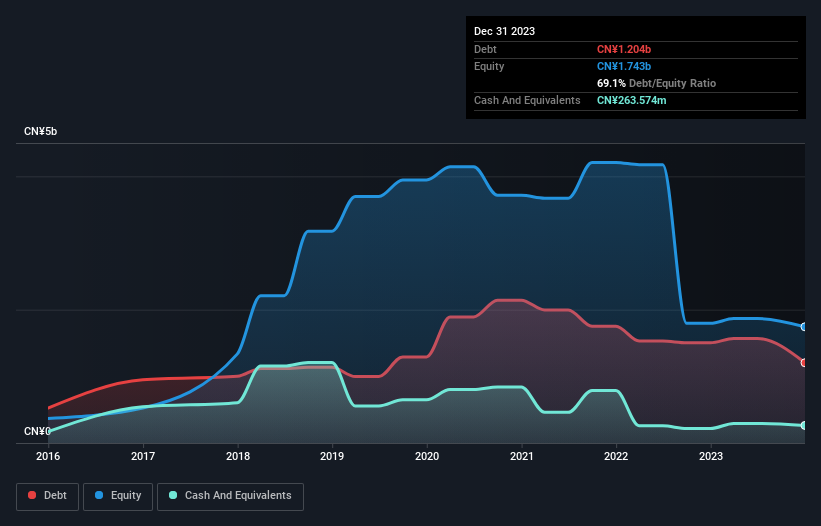Click the CN¥1.743b equity value
The image size is (821, 526).
pos(624,66)
